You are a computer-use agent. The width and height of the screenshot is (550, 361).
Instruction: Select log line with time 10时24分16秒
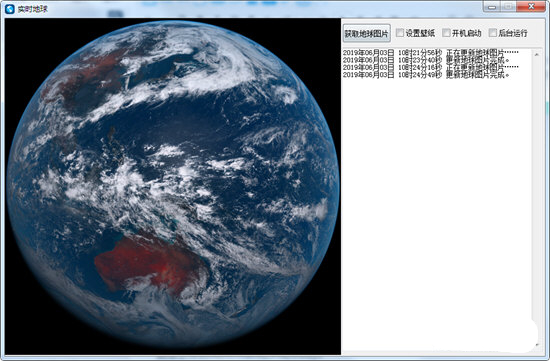431,67
